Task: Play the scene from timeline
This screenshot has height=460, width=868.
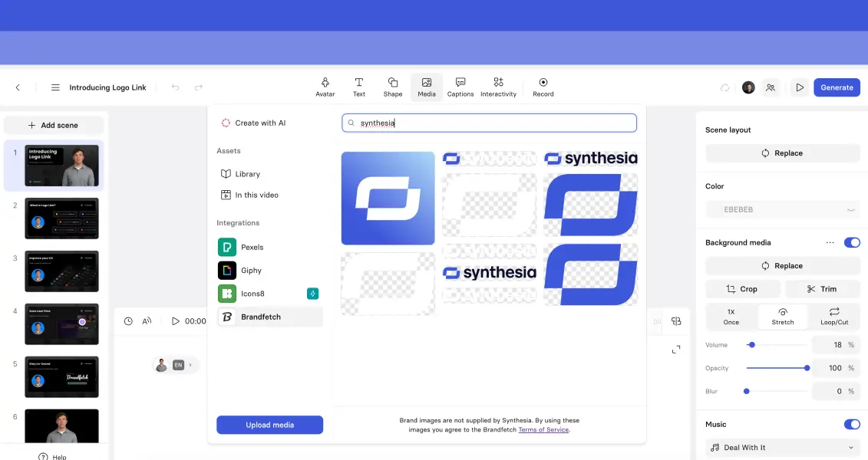Action: tap(176, 321)
